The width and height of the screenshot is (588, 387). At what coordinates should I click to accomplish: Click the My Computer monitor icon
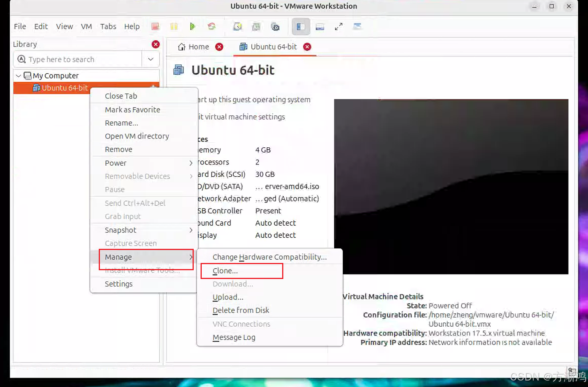click(27, 76)
